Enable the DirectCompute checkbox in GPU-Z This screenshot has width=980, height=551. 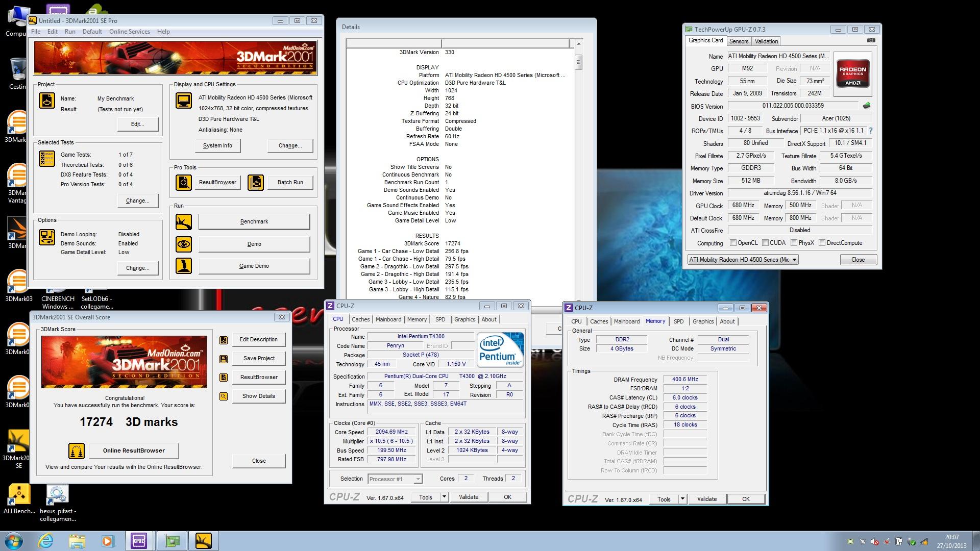point(822,243)
